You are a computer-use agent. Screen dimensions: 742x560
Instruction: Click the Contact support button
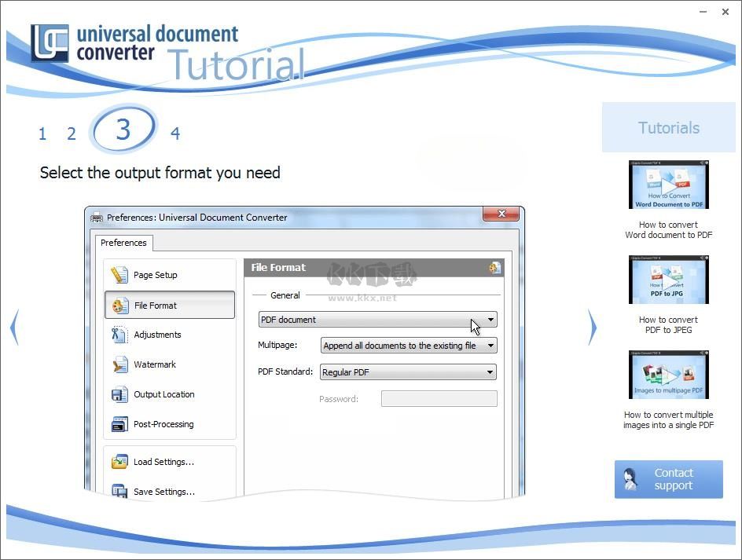[668, 479]
